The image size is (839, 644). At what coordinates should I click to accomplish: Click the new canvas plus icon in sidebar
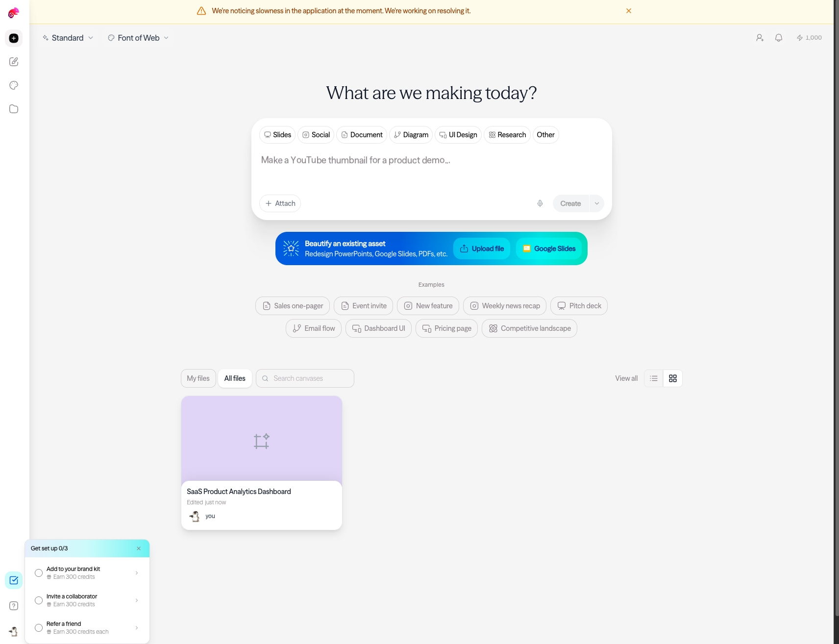pos(14,38)
